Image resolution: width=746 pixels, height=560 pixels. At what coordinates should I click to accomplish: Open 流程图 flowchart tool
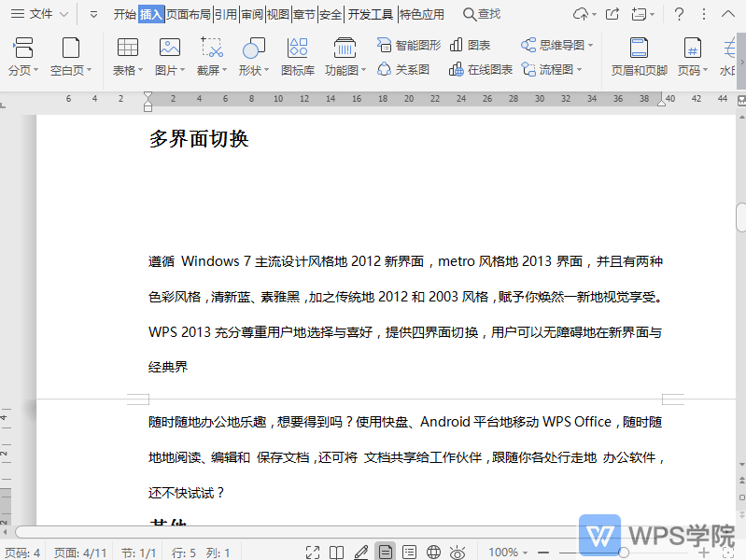547,70
